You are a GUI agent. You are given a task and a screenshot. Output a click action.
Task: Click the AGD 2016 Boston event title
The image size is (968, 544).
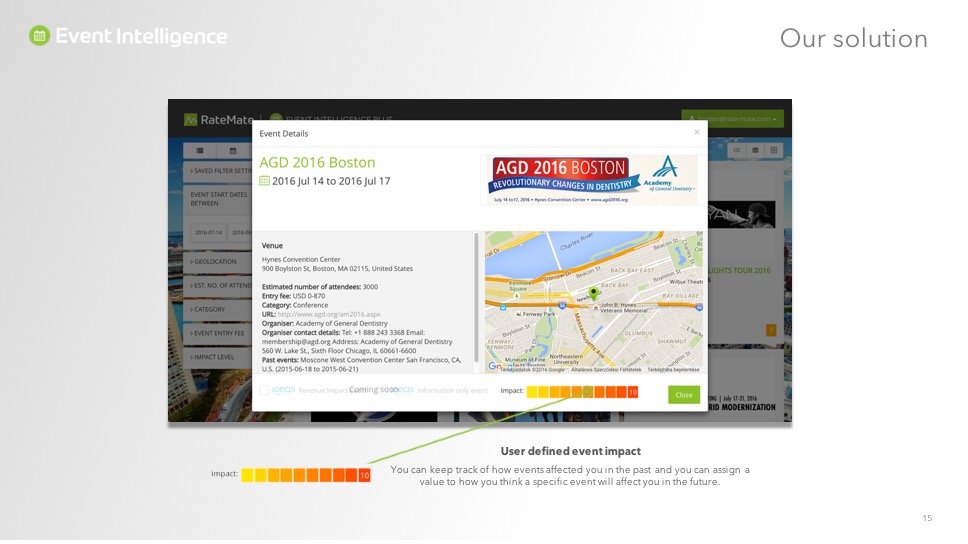coord(317,162)
